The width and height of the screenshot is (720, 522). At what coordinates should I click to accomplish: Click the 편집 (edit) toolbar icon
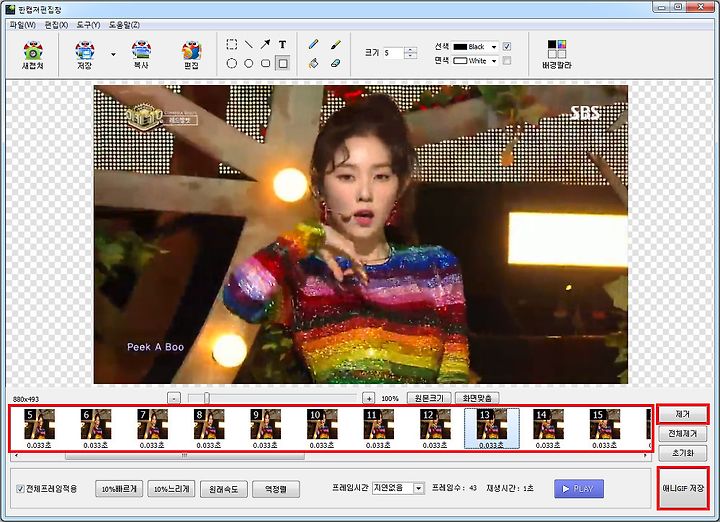[191, 55]
